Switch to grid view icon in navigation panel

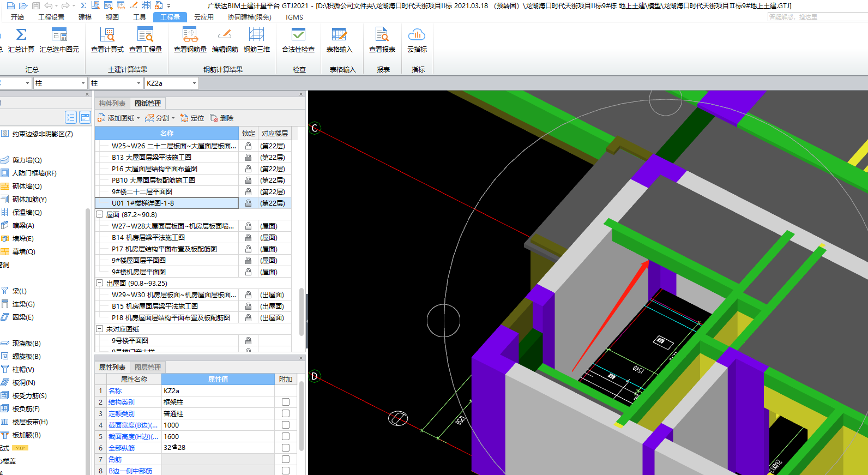click(x=85, y=117)
